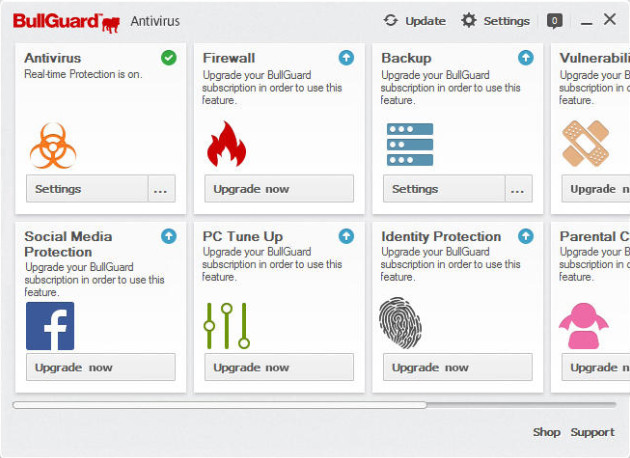Image resolution: width=630 pixels, height=458 pixels.
Task: Click the scrollbar track right of thumb
Action: point(521,405)
